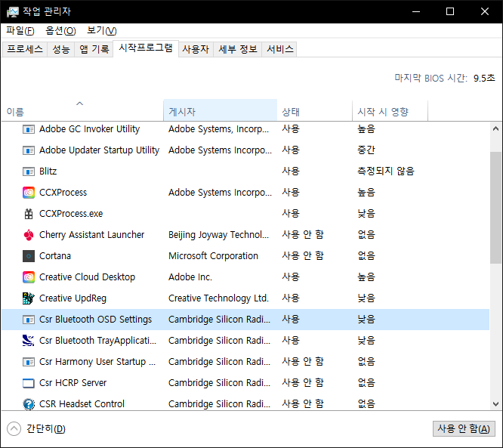Viewport: 503px width, 448px height.
Task: Click the Microsoft Corporation publisher cell
Action: (213, 256)
